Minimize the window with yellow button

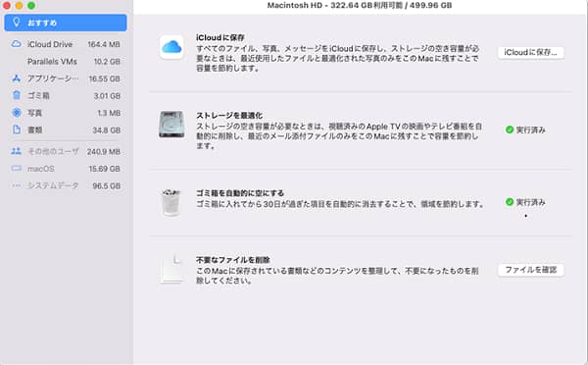[19, 5]
